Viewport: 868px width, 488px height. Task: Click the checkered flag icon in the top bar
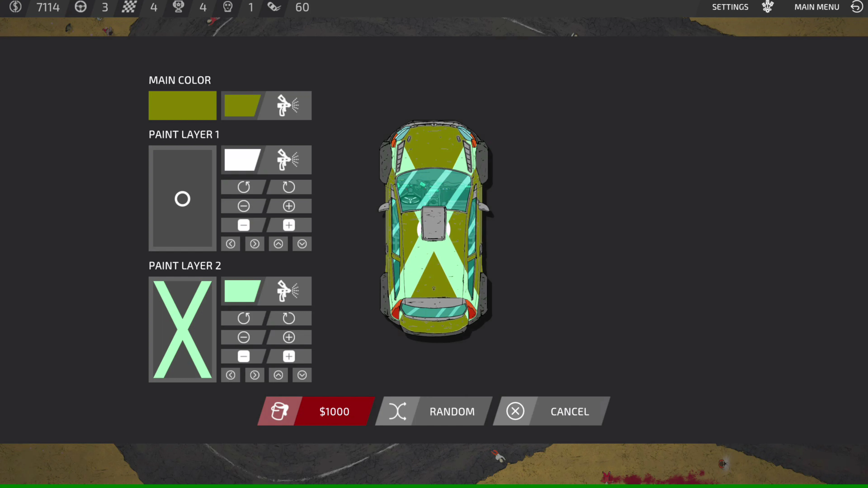tap(129, 7)
